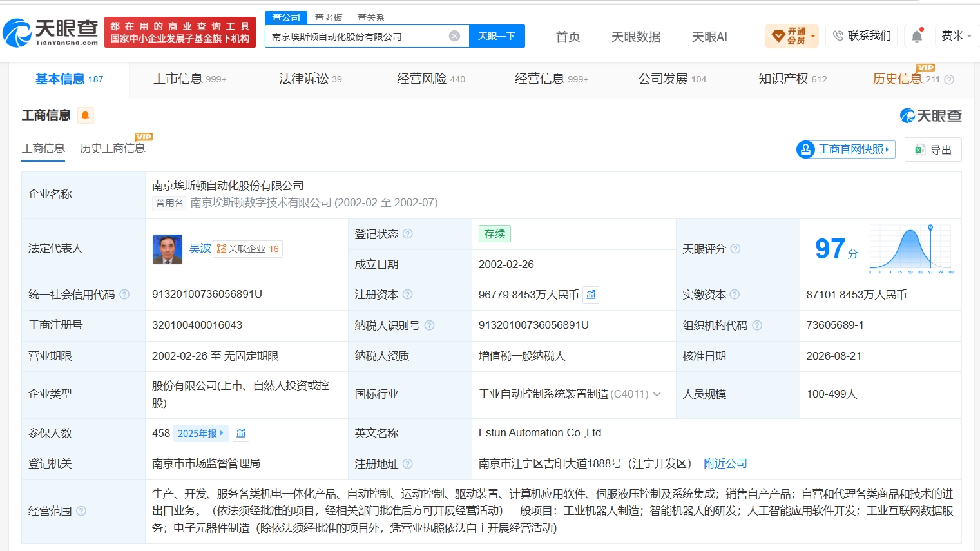Image resolution: width=980 pixels, height=551 pixels.
Task: Click help icon beside 天眼评分
Action: [x=735, y=249]
